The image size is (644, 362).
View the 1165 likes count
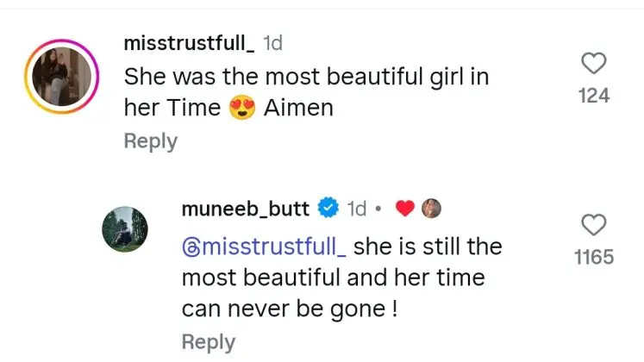click(x=593, y=257)
